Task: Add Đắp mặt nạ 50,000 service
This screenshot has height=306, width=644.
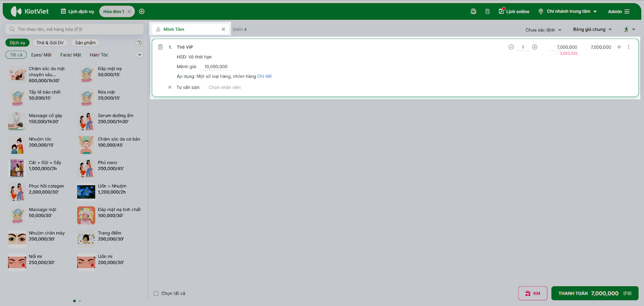Action: 109,75
